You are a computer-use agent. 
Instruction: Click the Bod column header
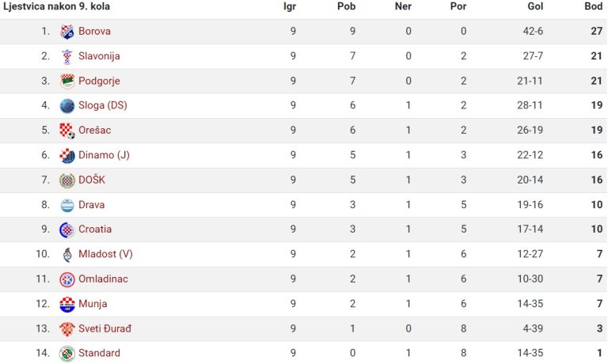pyautogui.click(x=593, y=6)
